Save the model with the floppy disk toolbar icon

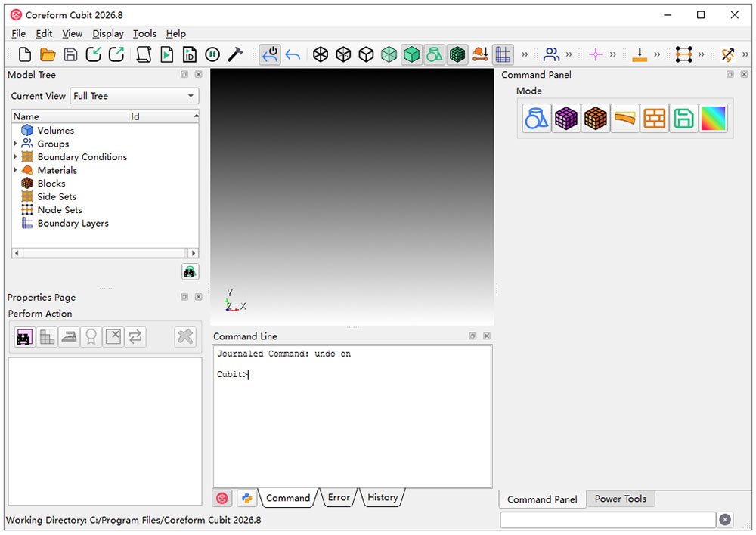(70, 54)
